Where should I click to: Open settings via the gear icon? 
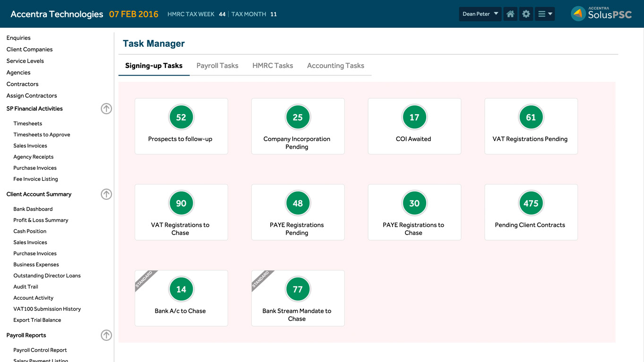tap(526, 14)
